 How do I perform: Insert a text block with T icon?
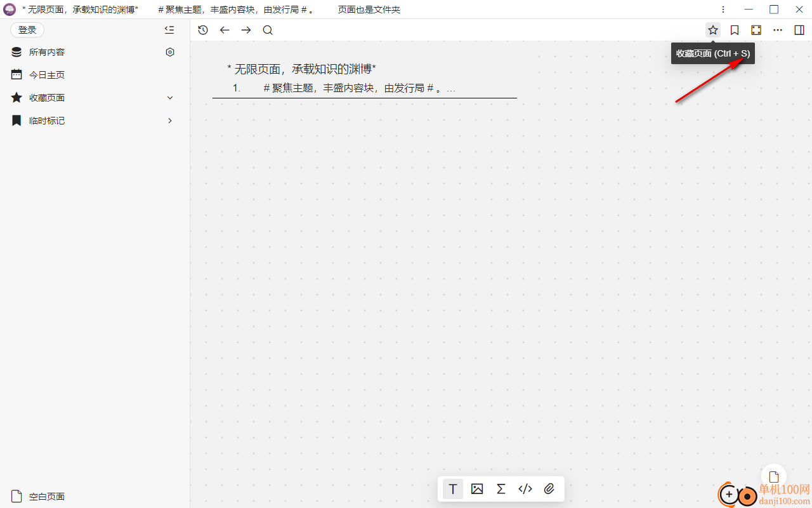pos(453,489)
